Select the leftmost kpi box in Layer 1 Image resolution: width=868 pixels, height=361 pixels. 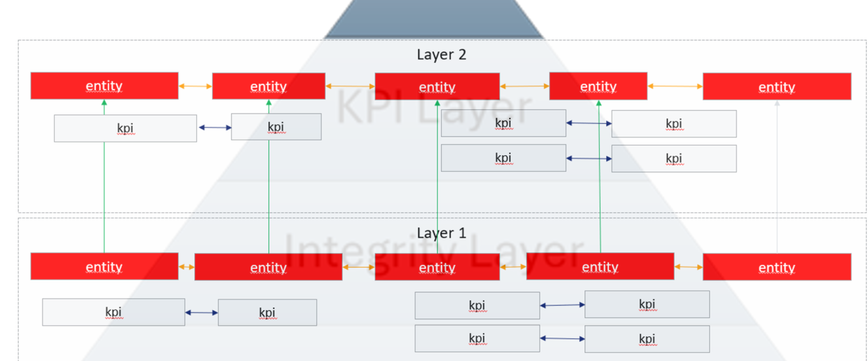[113, 312]
